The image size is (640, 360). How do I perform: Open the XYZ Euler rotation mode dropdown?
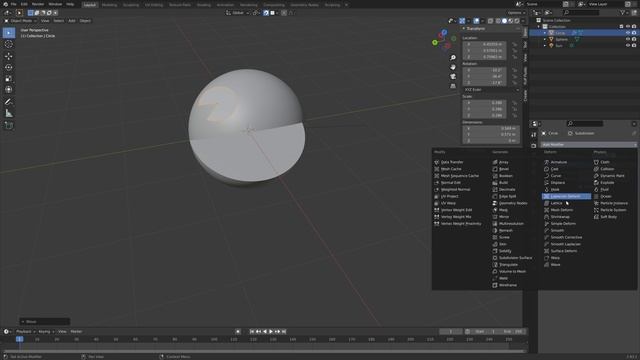click(x=491, y=90)
